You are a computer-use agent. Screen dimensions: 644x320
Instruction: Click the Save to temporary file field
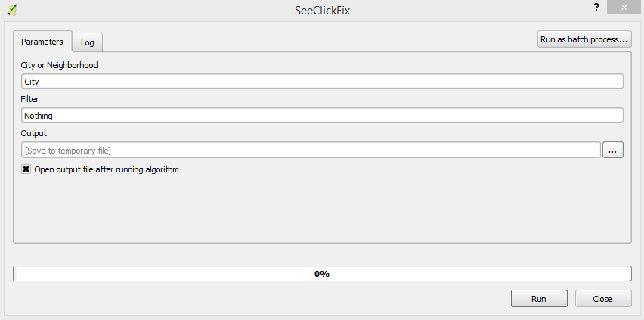pyautogui.click(x=311, y=151)
